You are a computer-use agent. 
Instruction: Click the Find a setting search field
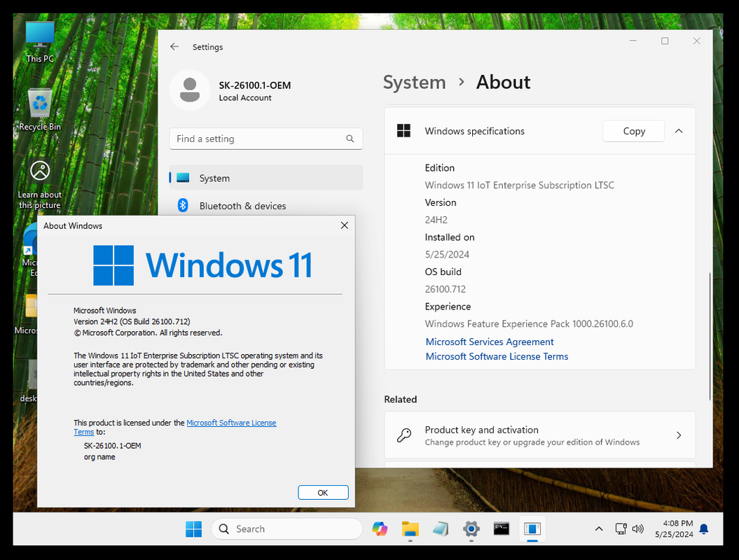265,139
